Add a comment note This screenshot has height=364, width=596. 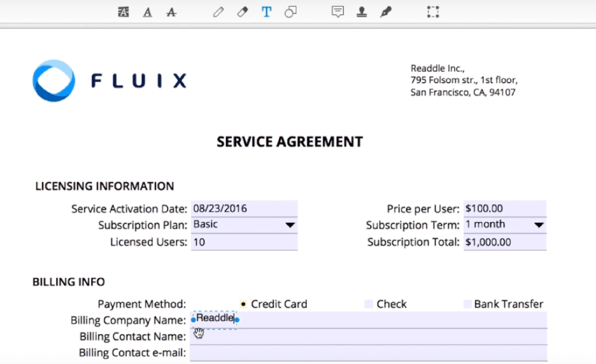point(338,12)
